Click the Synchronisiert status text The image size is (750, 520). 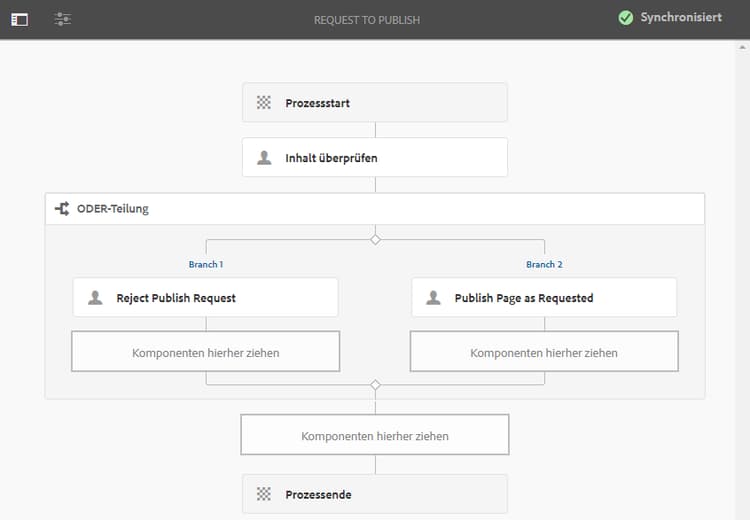click(681, 18)
